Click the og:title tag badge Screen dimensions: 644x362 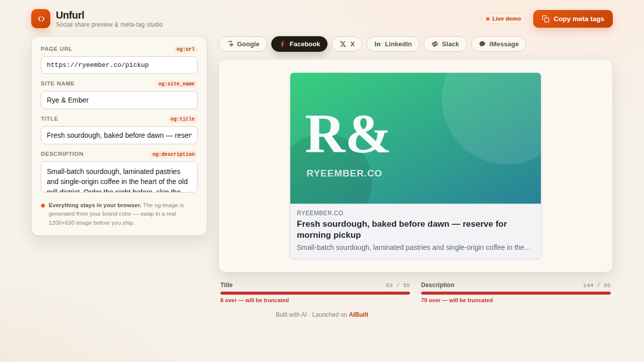[x=183, y=119]
